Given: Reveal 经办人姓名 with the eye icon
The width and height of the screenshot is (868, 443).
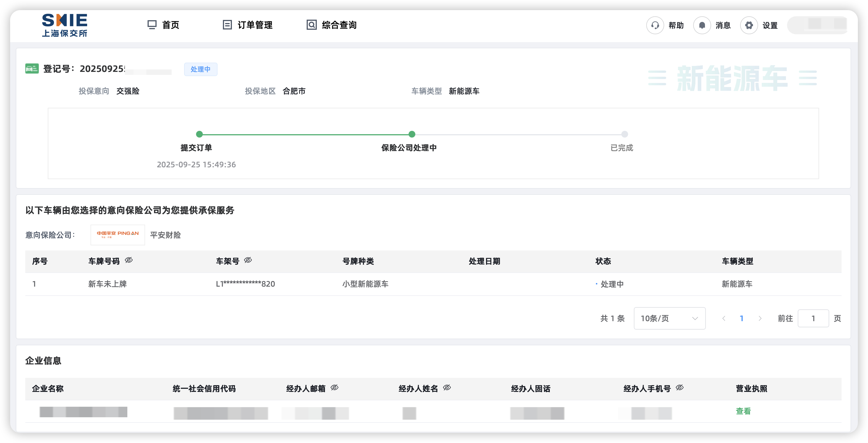Looking at the screenshot, I should tap(447, 388).
